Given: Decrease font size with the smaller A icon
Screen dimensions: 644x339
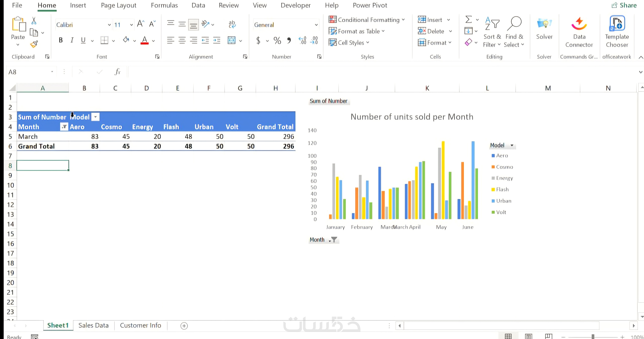Looking at the screenshot, I should (152, 24).
